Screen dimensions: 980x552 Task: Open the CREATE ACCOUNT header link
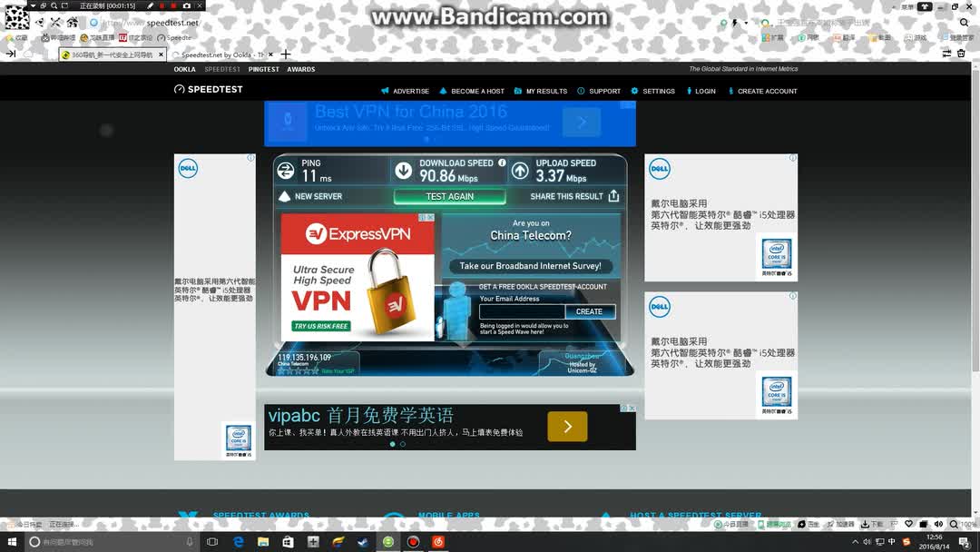(x=762, y=92)
